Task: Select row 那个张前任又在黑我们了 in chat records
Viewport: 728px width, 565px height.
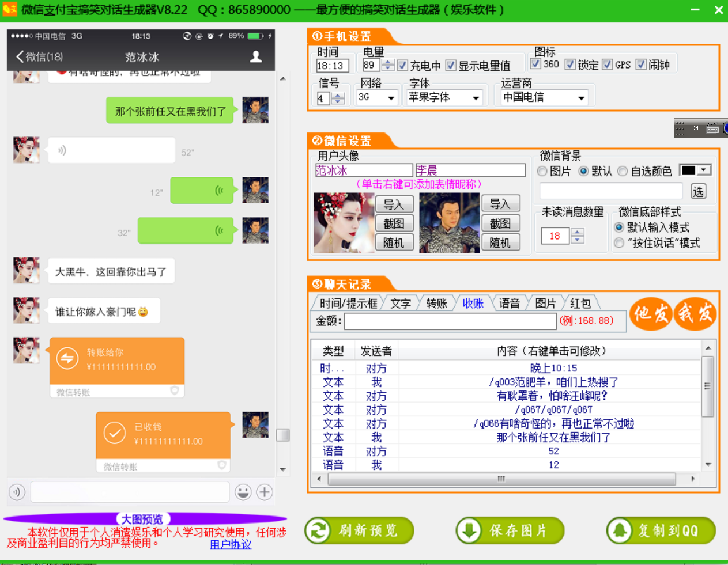Action: 507,437
